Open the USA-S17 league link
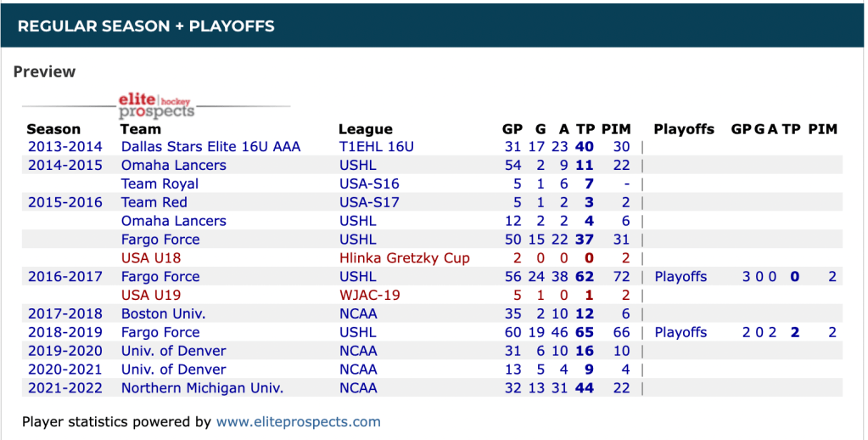The width and height of the screenshot is (868, 440). [x=368, y=202]
